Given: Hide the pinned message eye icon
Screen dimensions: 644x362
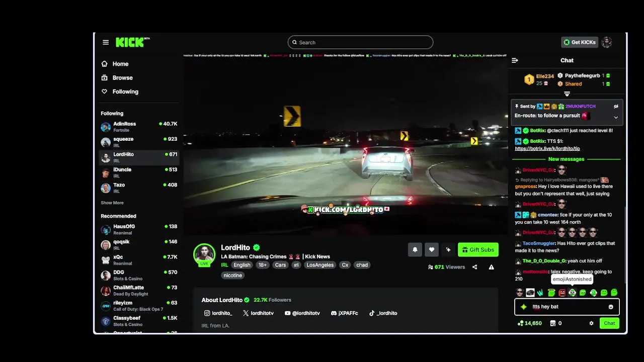Looking at the screenshot, I should point(616,107).
